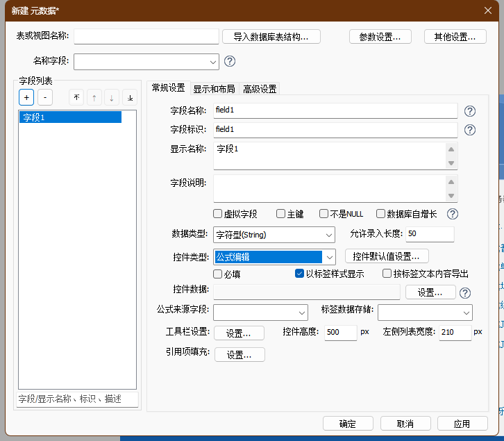Move field to bottom arrow icon
Screen dimensions: 504x441
pyautogui.click(x=130, y=98)
